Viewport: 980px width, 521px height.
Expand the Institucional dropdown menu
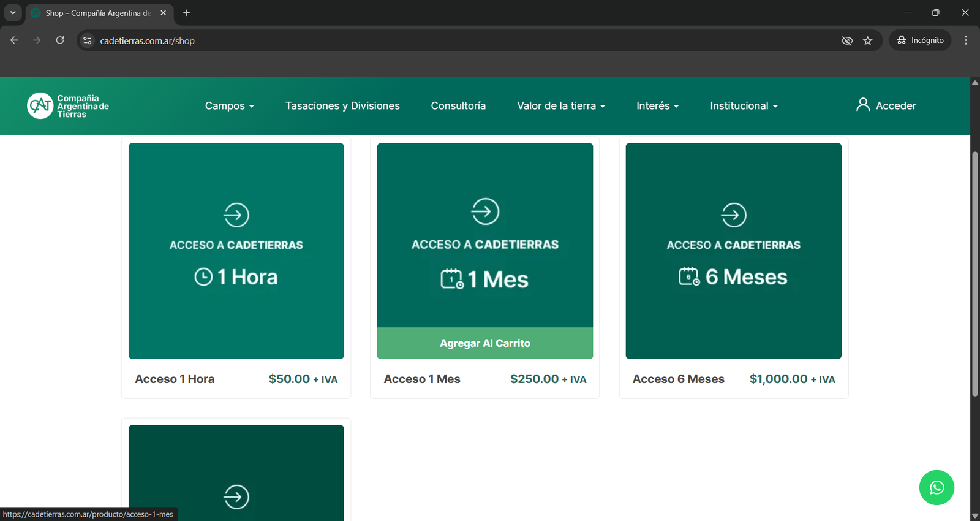click(x=744, y=106)
